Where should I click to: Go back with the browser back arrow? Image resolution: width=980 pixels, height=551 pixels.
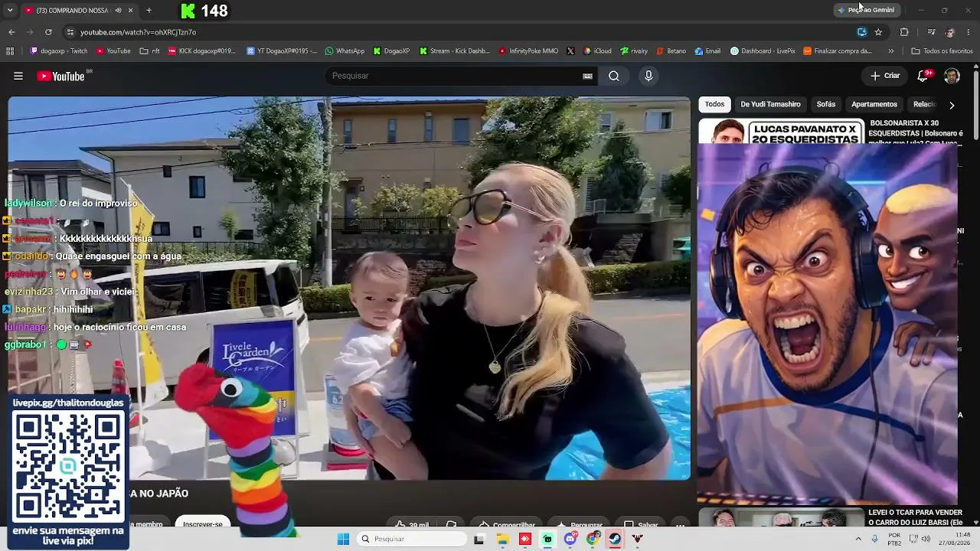pyautogui.click(x=11, y=32)
